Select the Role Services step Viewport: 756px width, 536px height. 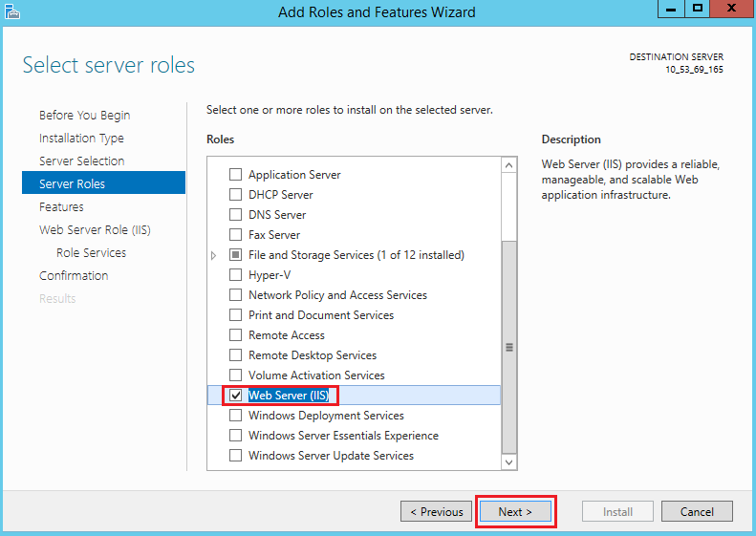pyautogui.click(x=91, y=253)
